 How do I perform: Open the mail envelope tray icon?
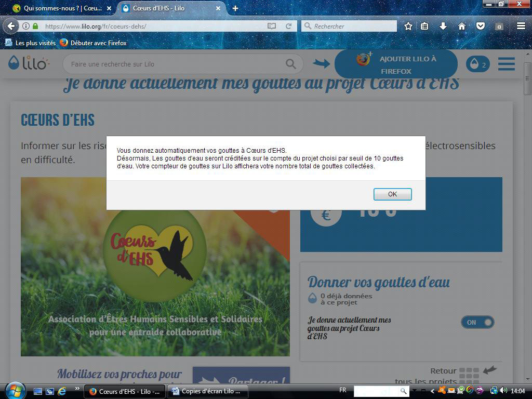(451, 391)
